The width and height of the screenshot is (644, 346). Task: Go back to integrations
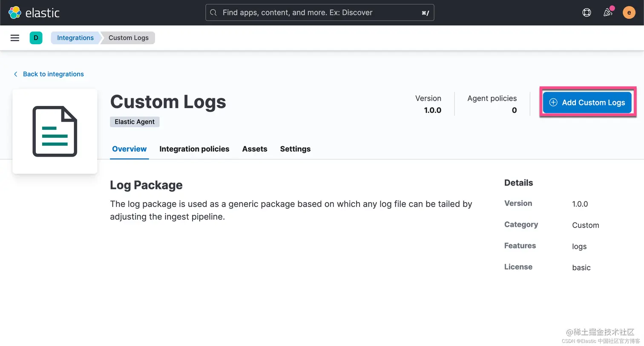(x=53, y=74)
